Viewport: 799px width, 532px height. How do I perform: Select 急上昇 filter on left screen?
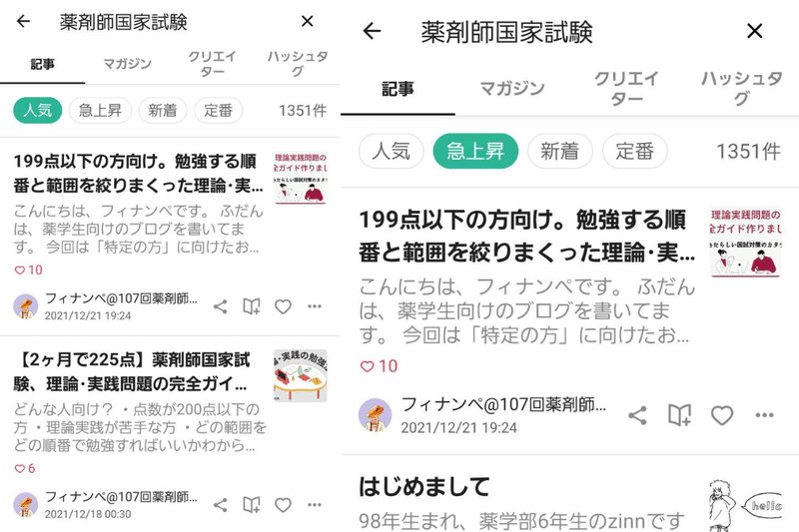101,110
